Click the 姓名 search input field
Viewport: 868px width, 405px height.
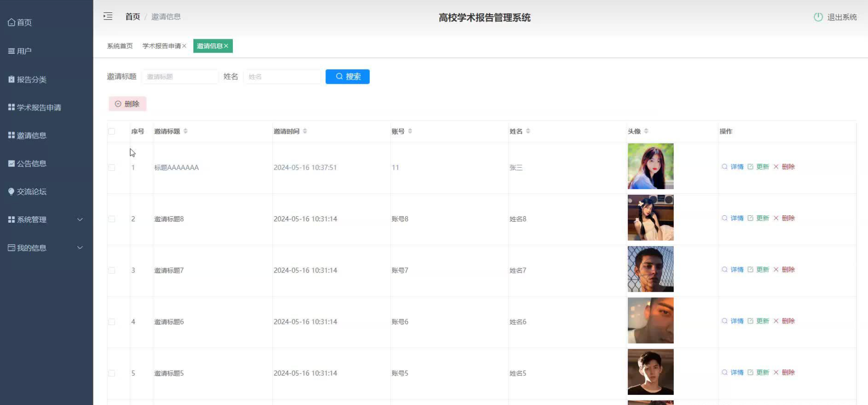[x=282, y=77]
